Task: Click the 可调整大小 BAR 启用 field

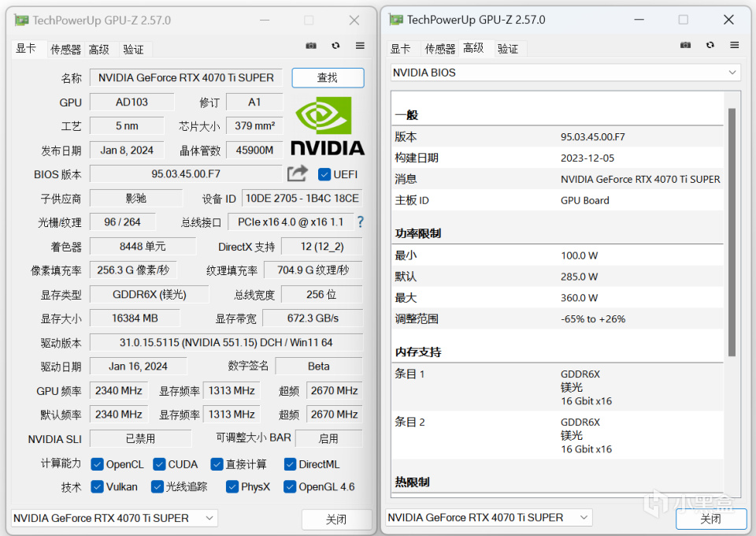Action: point(328,438)
